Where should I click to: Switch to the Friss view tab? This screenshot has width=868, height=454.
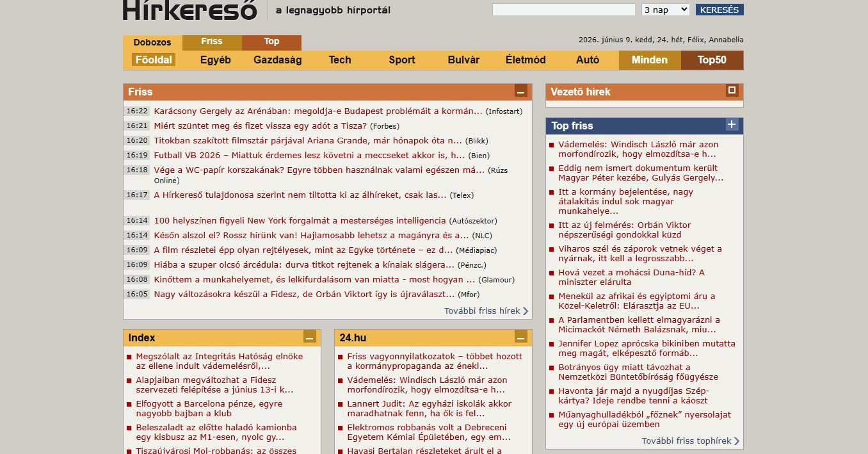click(x=212, y=42)
